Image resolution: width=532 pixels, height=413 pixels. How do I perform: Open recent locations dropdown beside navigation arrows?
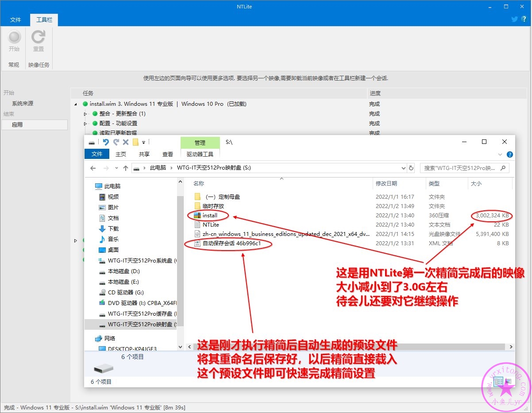[x=116, y=168]
